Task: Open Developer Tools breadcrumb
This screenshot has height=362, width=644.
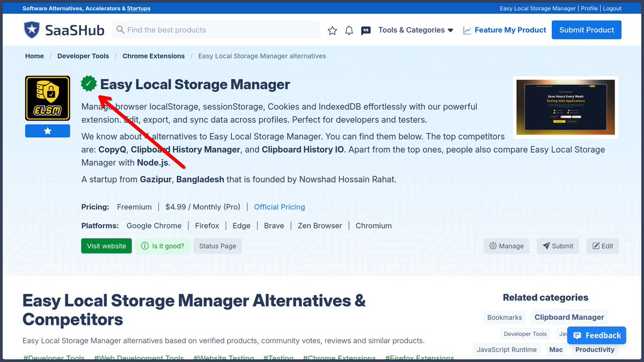Action: 83,56
